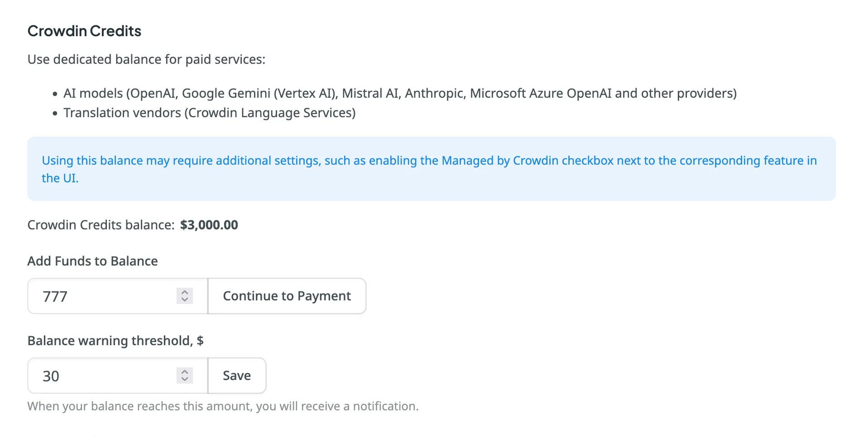868x437 pixels.
Task: Click the 'Crowdin Credits balance:' label
Action: click(x=101, y=225)
